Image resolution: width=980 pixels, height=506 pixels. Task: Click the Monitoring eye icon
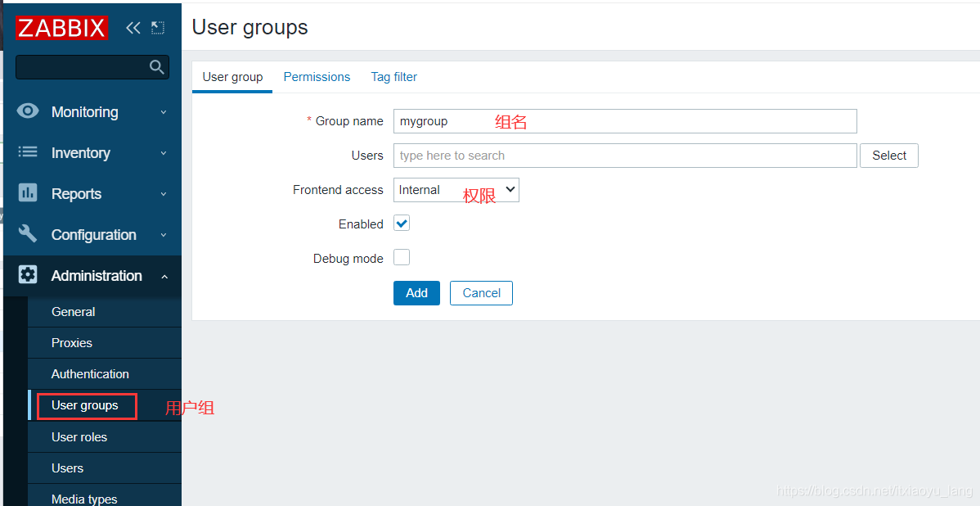pos(28,111)
